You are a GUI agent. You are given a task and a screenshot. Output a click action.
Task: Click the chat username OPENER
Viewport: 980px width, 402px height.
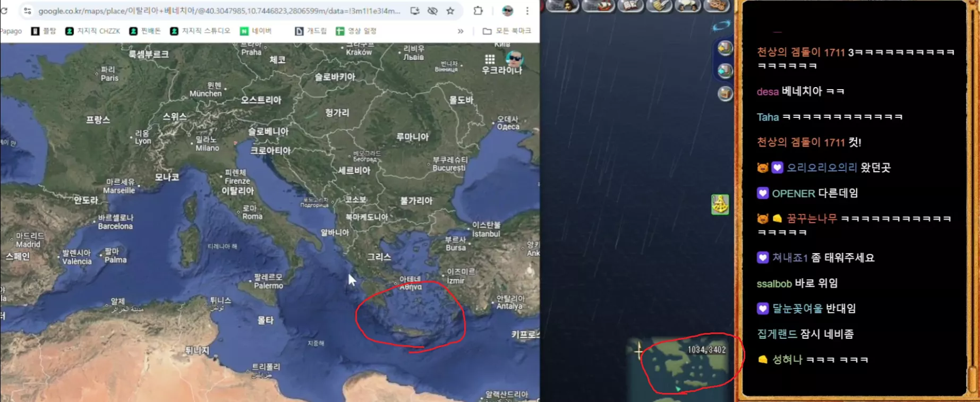point(794,193)
